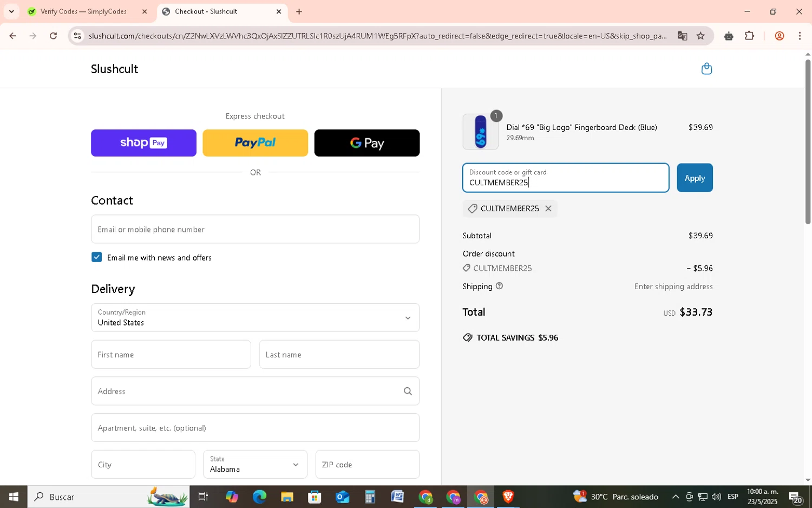Bookmark this page with the star icon
The image size is (812, 508).
pyautogui.click(x=700, y=36)
